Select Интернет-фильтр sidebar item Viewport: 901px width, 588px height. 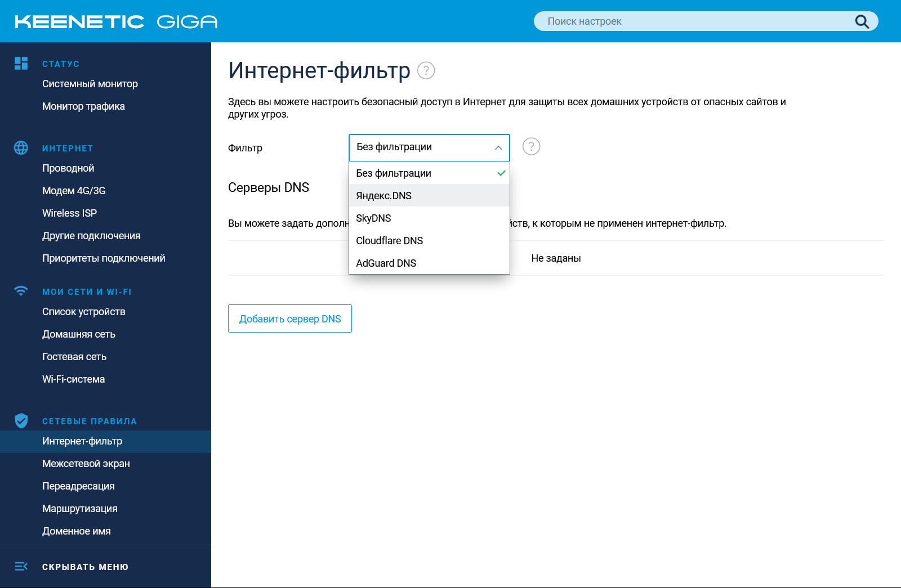[x=105, y=441]
